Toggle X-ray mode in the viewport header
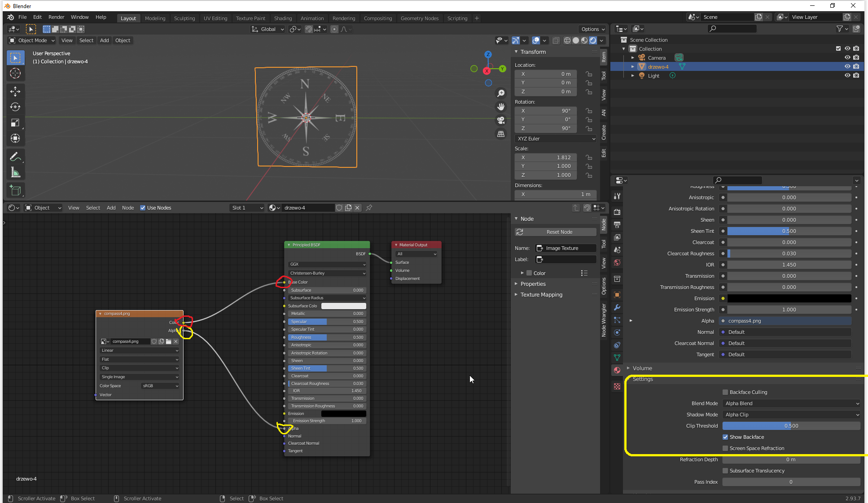This screenshot has height=503, width=868. click(556, 40)
